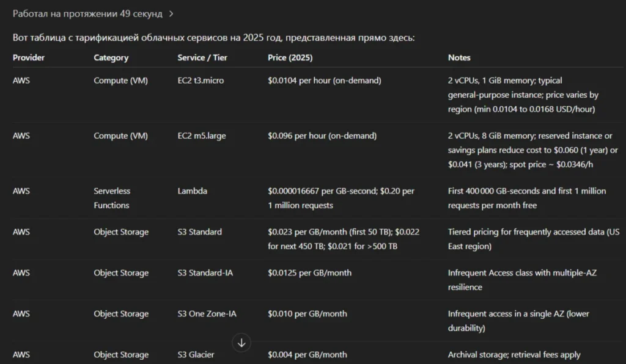Click the S3 Standard-IA cell
The width and height of the screenshot is (626, 364).
coord(205,273)
